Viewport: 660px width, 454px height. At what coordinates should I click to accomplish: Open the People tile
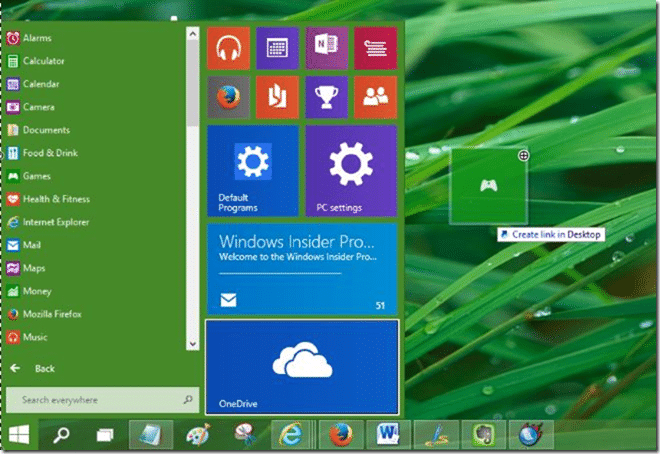click(x=375, y=97)
